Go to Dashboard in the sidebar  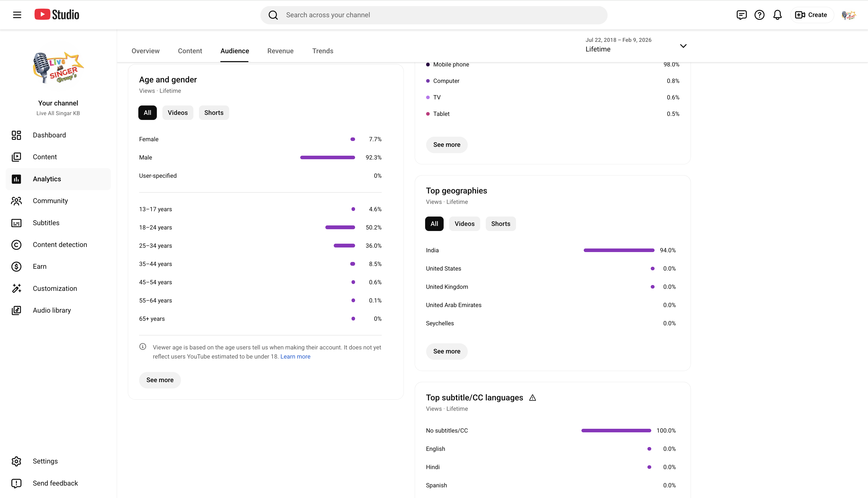(58, 135)
